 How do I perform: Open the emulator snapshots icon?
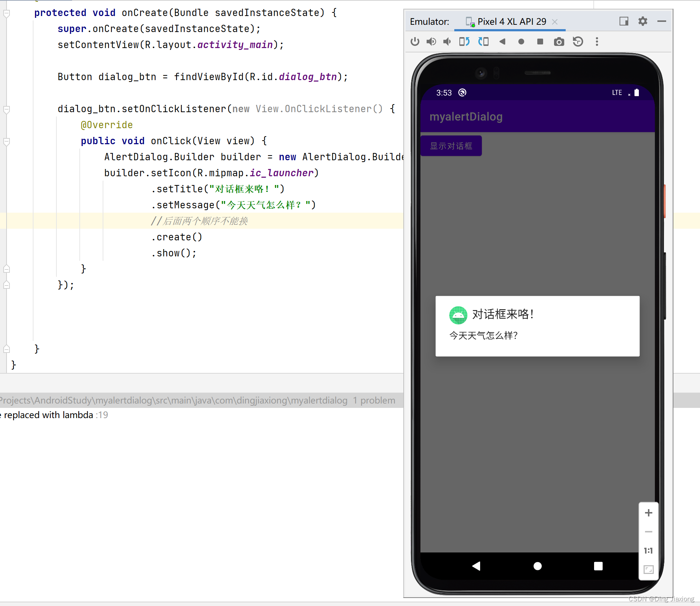click(578, 42)
